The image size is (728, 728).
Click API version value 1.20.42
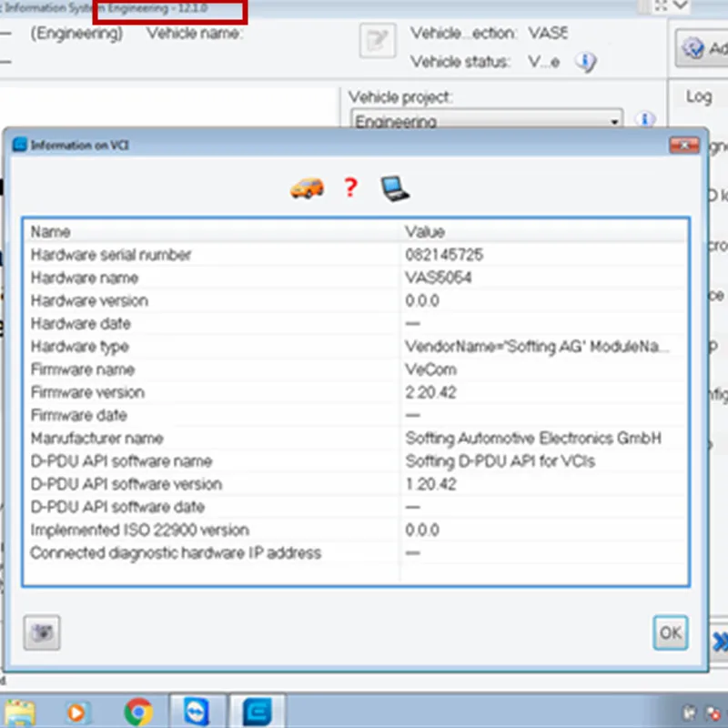(430, 484)
